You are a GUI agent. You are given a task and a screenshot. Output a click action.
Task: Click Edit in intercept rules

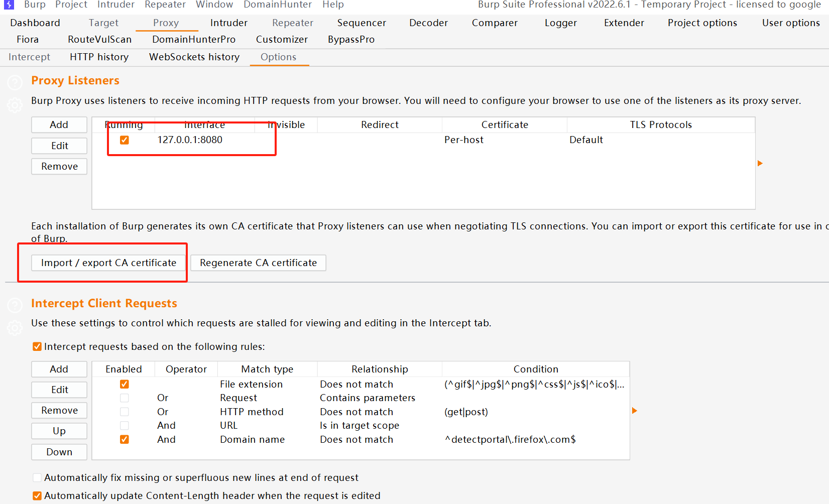click(x=59, y=390)
